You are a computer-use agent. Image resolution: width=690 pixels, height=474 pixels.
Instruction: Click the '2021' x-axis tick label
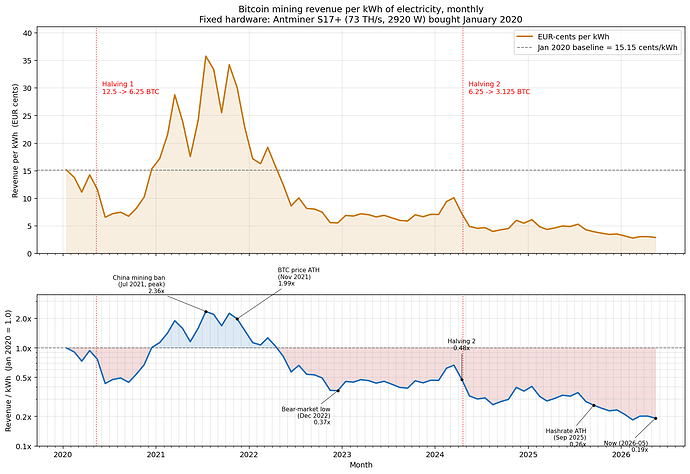[156, 455]
